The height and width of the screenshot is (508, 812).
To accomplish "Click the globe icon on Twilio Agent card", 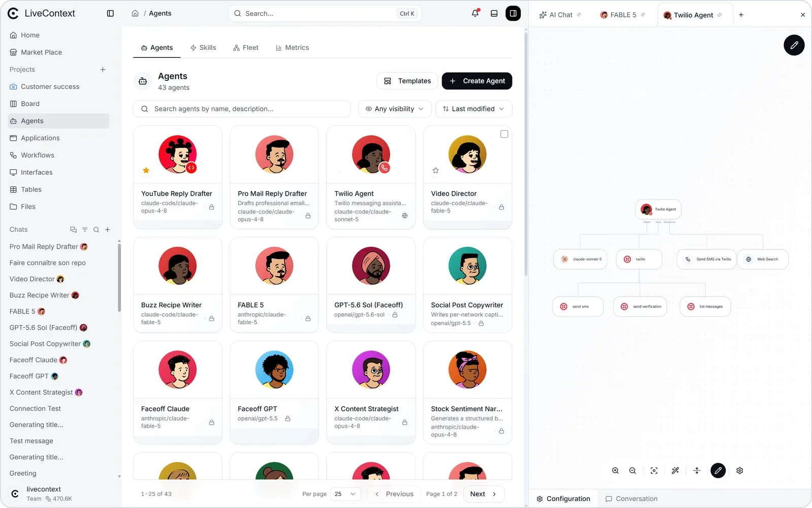I will click(x=404, y=216).
